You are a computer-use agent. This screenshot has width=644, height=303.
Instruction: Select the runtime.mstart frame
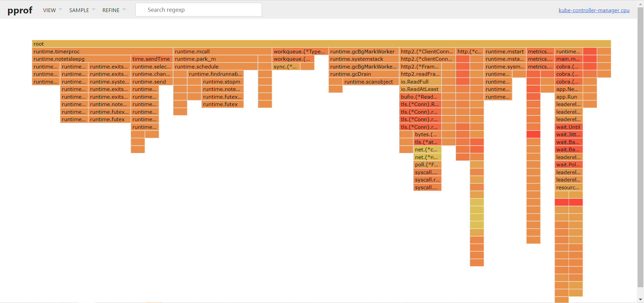505,51
